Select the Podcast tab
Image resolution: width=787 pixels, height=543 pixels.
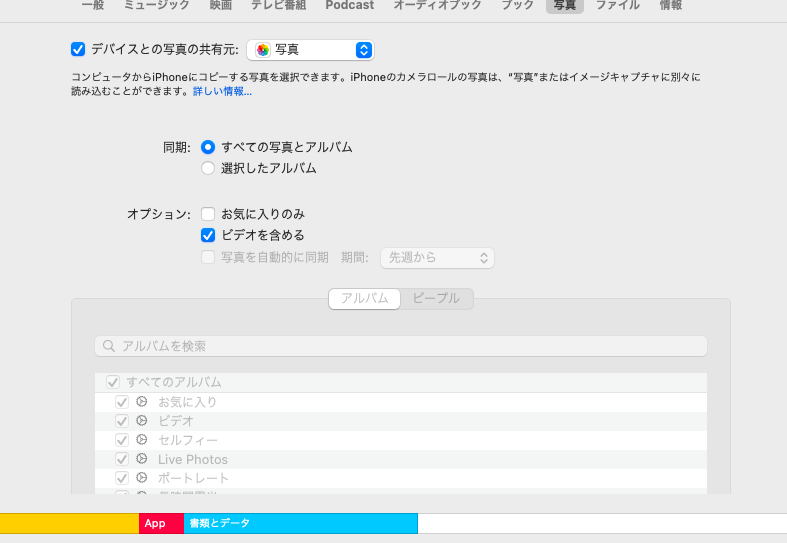tap(350, 5)
